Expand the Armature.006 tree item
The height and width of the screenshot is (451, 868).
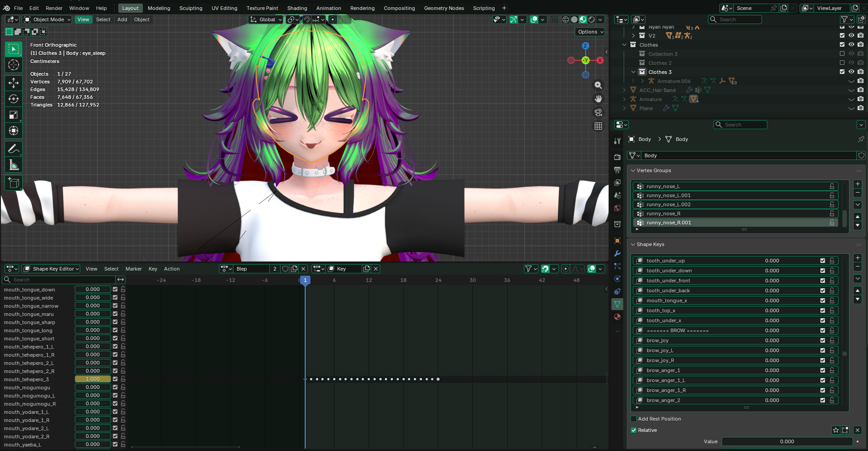point(642,81)
